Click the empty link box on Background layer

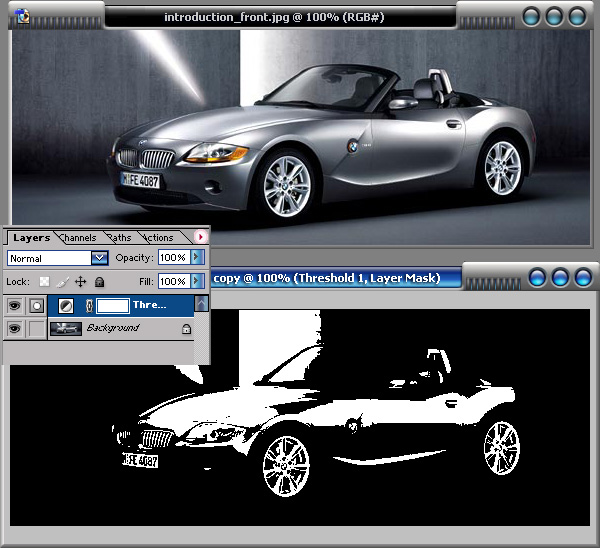click(x=37, y=329)
